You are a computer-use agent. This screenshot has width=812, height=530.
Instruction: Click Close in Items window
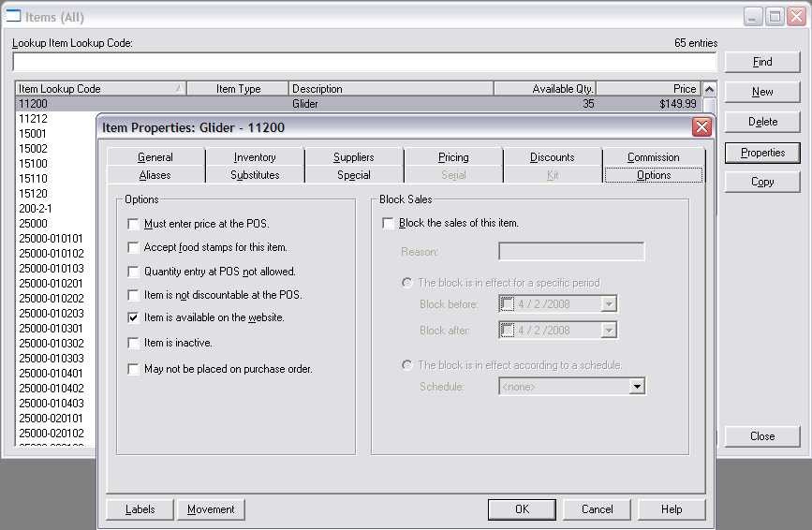tap(762, 436)
